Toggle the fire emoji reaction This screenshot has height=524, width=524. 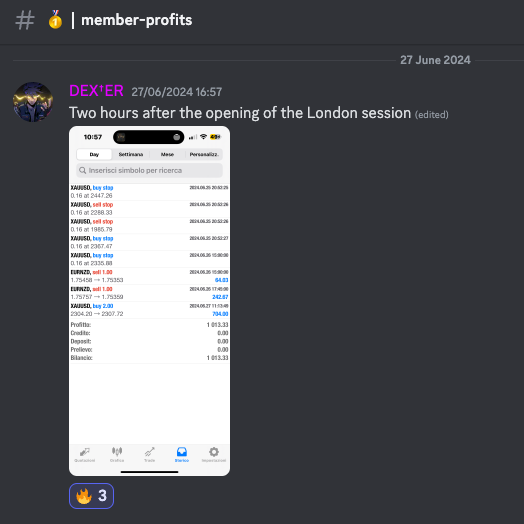pyautogui.click(x=91, y=496)
